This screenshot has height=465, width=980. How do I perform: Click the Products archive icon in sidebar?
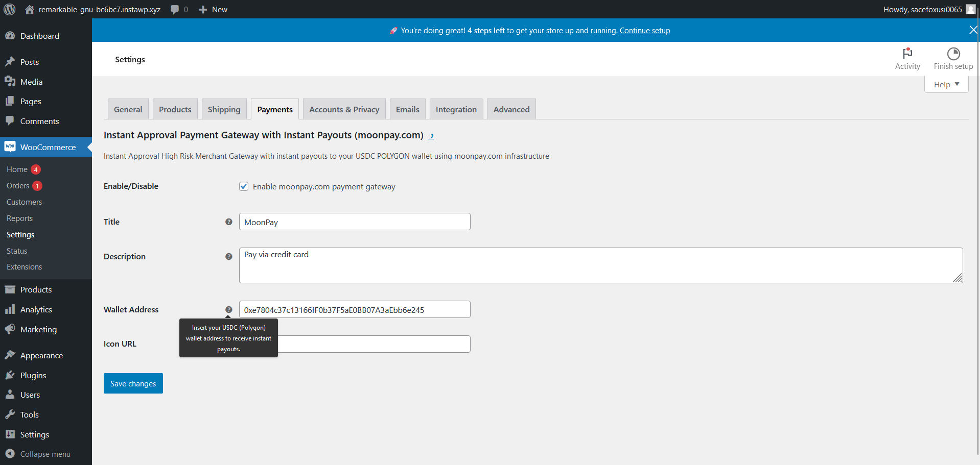pyautogui.click(x=10, y=289)
